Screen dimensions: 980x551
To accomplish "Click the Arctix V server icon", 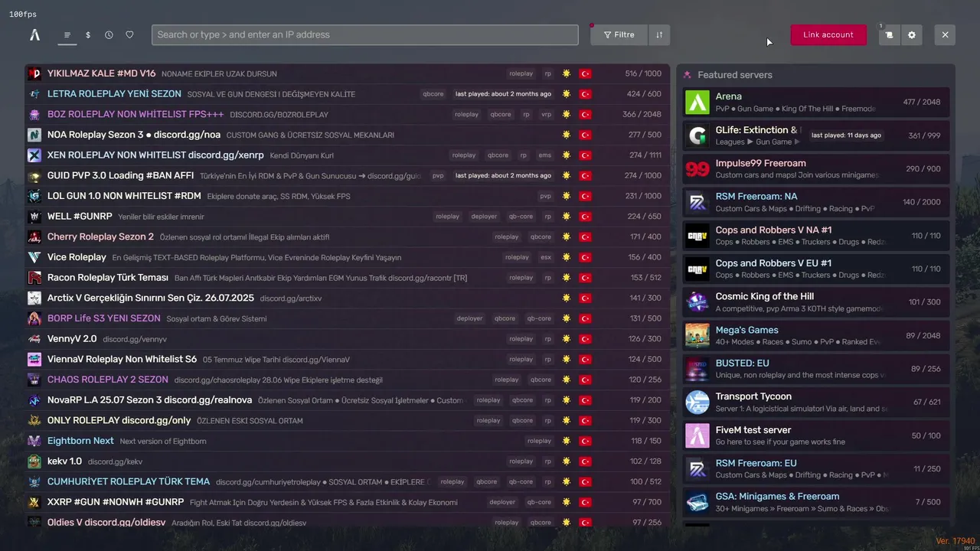I will click(34, 298).
